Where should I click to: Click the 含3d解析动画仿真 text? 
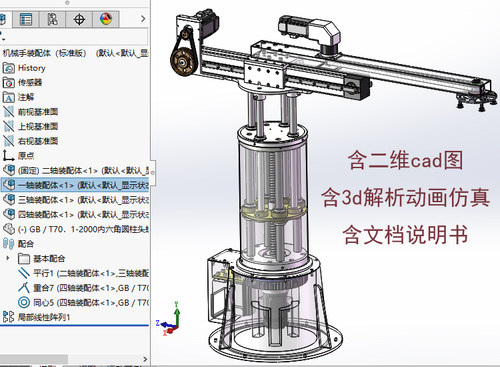coord(405,197)
